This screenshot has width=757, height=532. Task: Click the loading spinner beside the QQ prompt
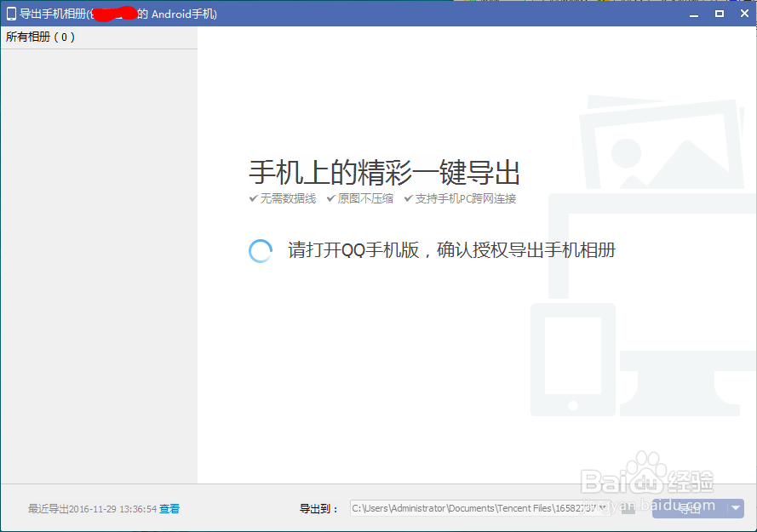pos(261,250)
